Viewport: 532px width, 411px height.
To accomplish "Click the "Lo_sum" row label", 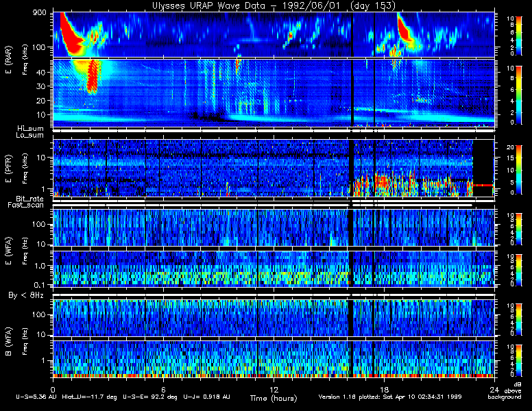I will pos(29,136).
